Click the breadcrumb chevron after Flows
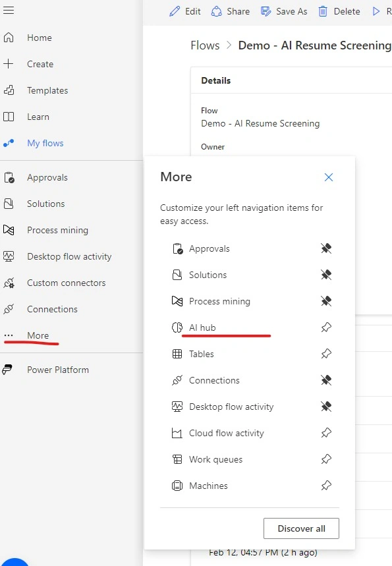The image size is (392, 566). (229, 45)
